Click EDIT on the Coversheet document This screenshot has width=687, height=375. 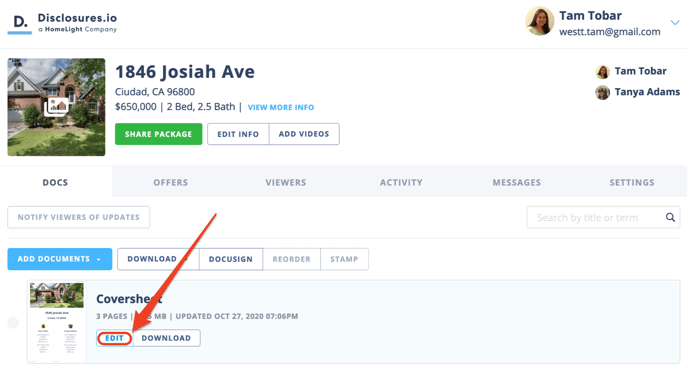pos(114,338)
